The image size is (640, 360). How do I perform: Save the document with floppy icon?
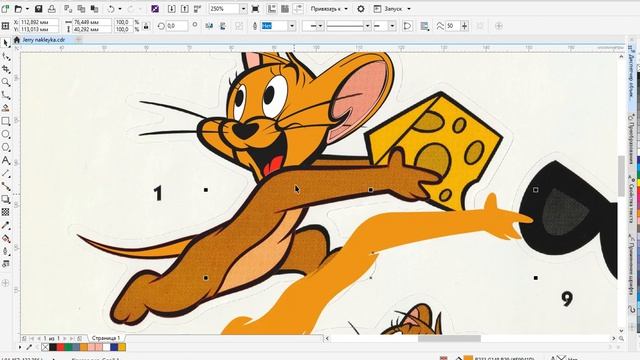[38, 9]
